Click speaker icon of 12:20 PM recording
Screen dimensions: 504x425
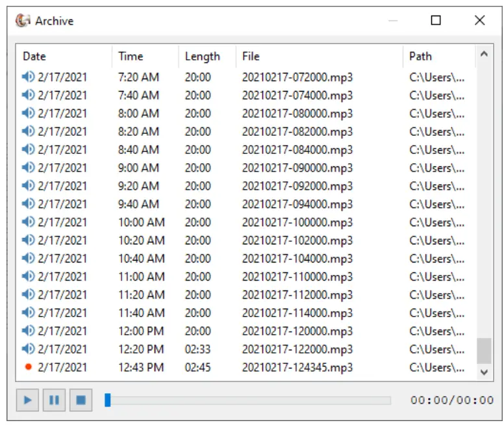click(29, 349)
